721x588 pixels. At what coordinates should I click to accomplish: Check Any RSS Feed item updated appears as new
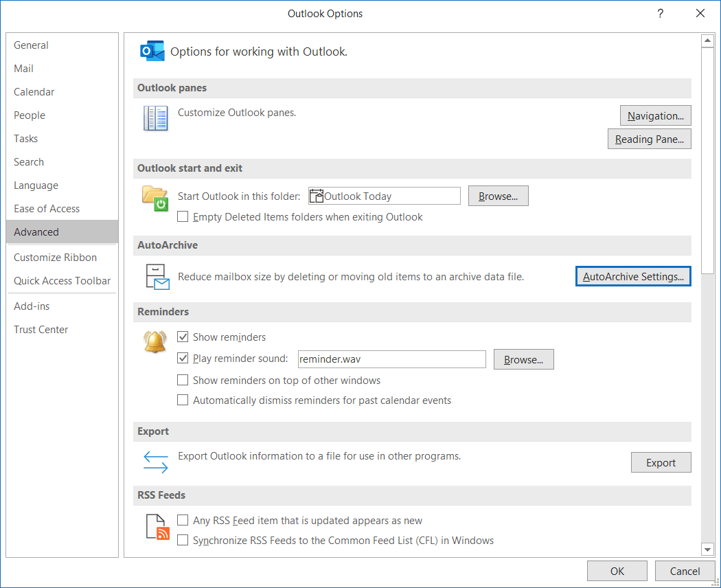click(x=183, y=520)
